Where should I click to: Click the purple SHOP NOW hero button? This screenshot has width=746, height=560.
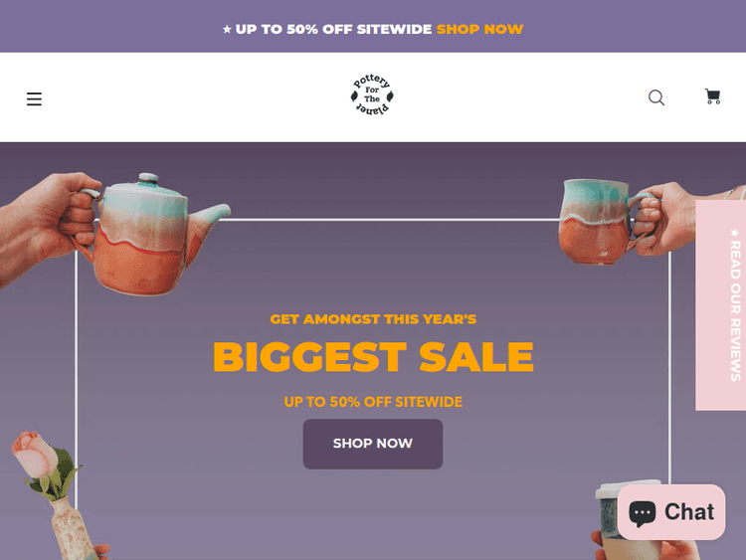[373, 444]
